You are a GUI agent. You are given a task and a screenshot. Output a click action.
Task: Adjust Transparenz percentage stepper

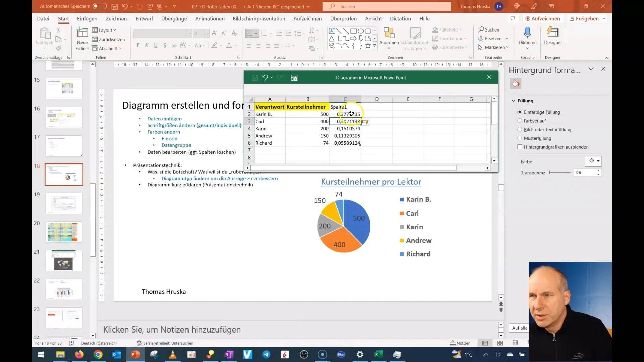(x=599, y=172)
